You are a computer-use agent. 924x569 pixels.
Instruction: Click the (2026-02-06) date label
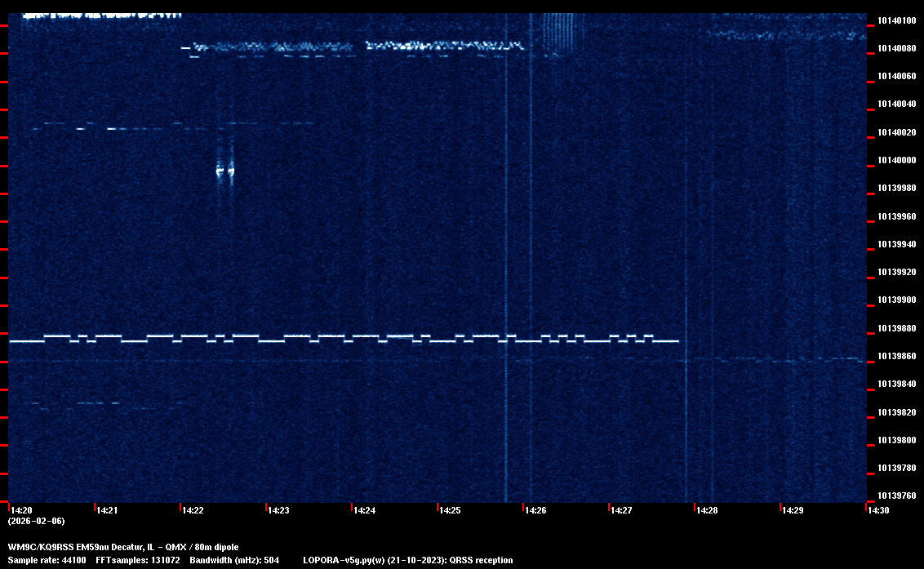[x=36, y=521]
